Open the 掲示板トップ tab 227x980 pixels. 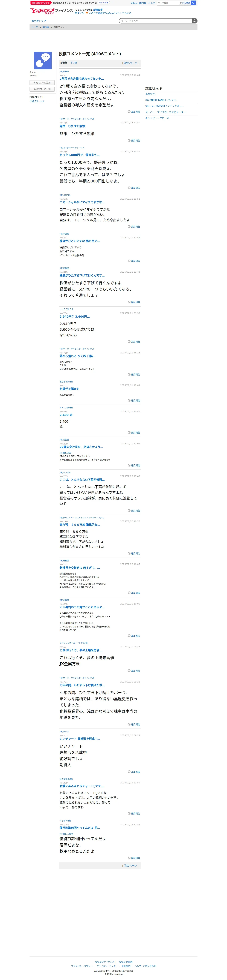(x=39, y=21)
